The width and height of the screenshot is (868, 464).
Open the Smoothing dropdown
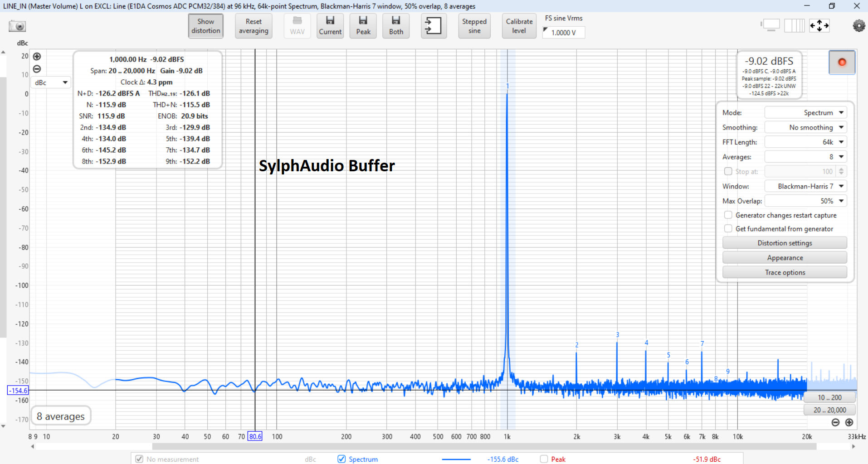coord(805,127)
